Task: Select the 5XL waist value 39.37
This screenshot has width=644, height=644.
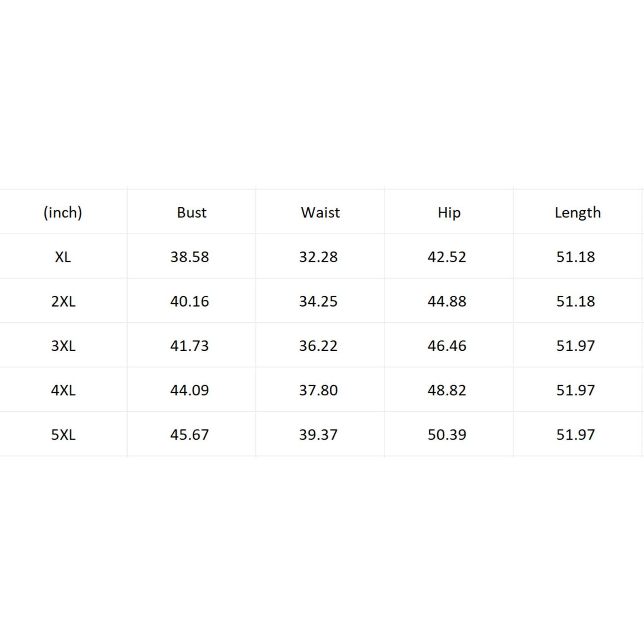Action: (318, 435)
